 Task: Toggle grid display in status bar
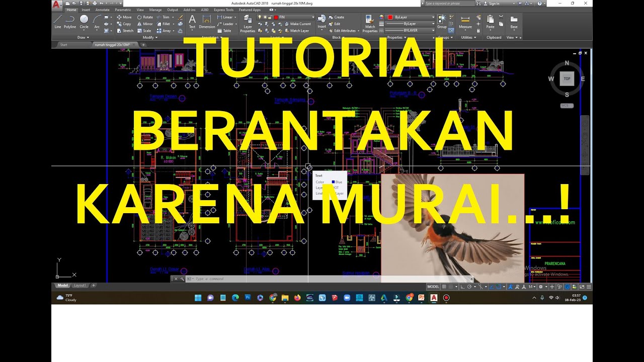[x=445, y=287]
